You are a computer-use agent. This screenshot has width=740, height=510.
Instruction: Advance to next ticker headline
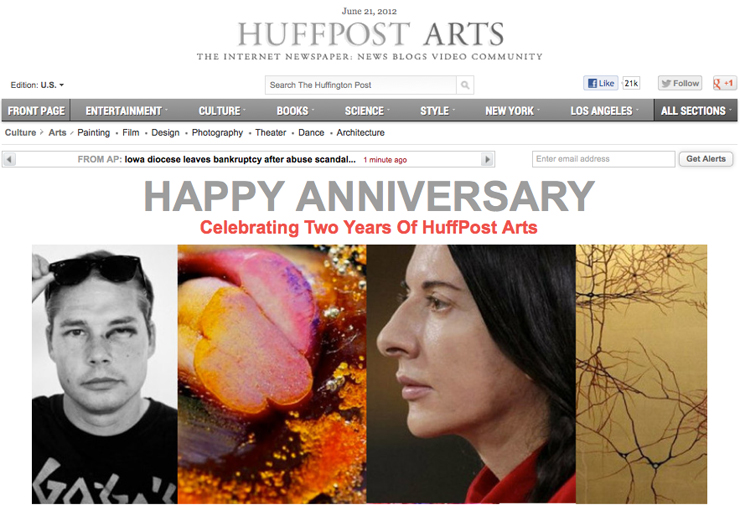pos(488,159)
